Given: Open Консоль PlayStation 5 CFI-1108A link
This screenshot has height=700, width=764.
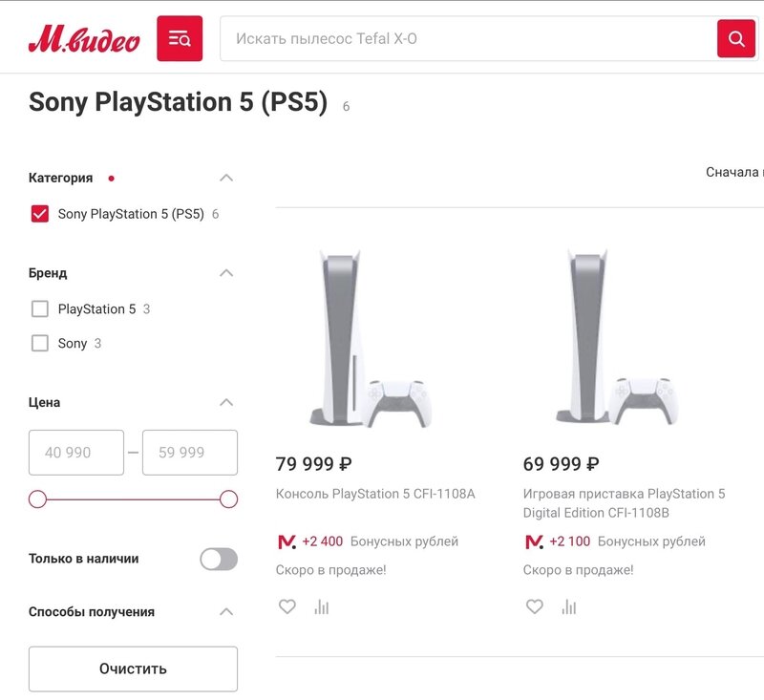Looking at the screenshot, I should 375,494.
